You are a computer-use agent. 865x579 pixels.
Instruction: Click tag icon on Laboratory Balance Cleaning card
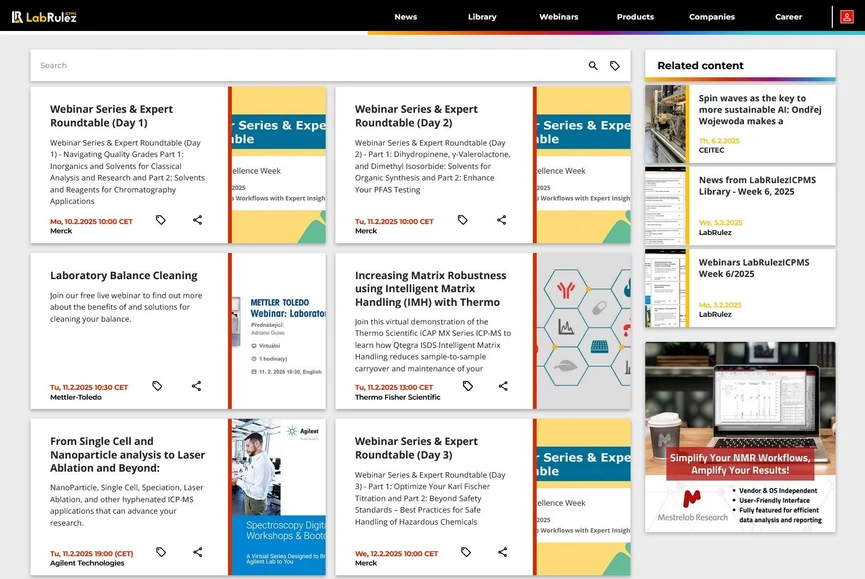(157, 386)
